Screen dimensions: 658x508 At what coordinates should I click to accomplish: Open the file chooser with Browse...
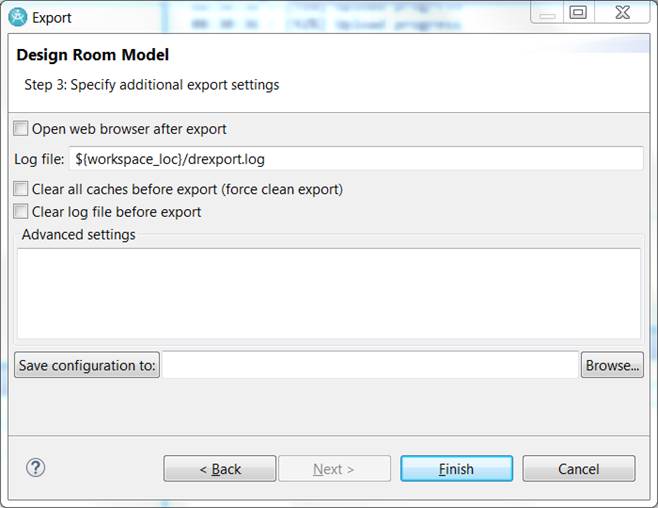612,365
